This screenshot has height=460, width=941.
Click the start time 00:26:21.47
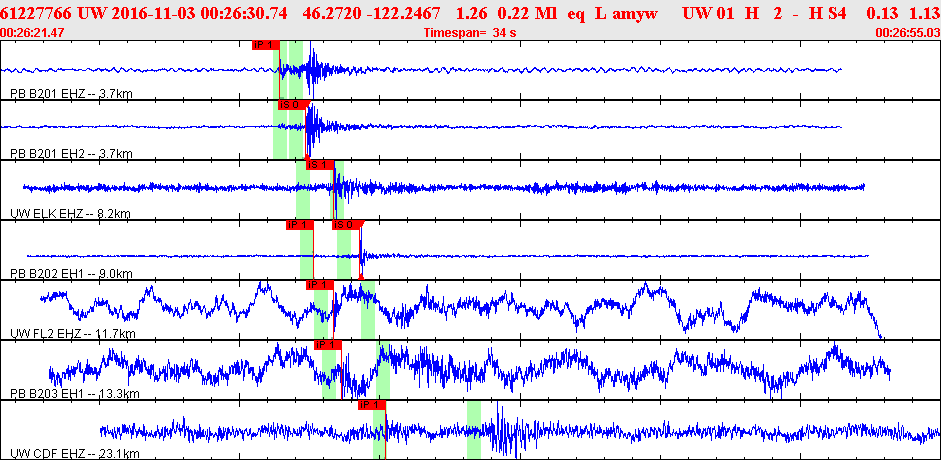tap(34, 33)
